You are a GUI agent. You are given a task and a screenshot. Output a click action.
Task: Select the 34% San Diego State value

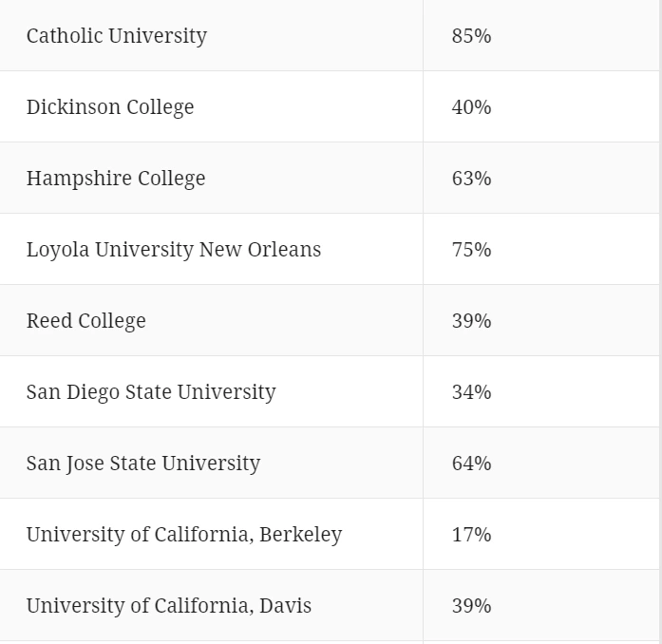click(x=471, y=392)
